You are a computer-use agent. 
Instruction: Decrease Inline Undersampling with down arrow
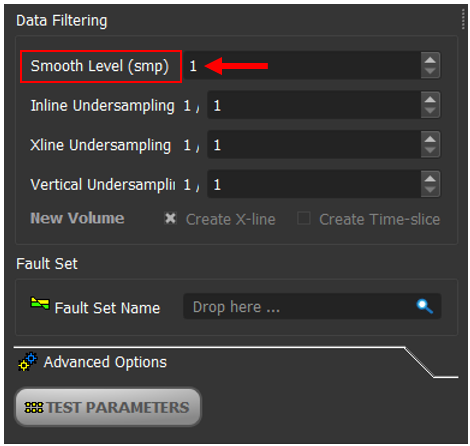(x=430, y=111)
